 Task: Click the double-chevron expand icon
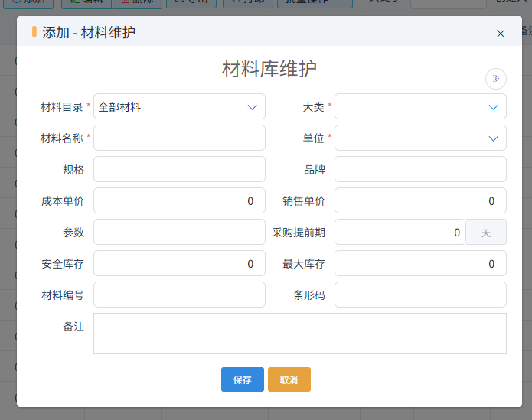point(496,79)
